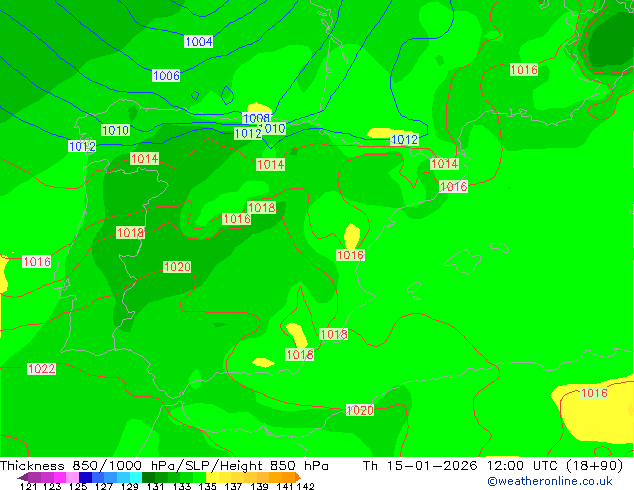Screen dimensions: 634x490
Task: Click the legend value 137
Action: click(x=233, y=486)
